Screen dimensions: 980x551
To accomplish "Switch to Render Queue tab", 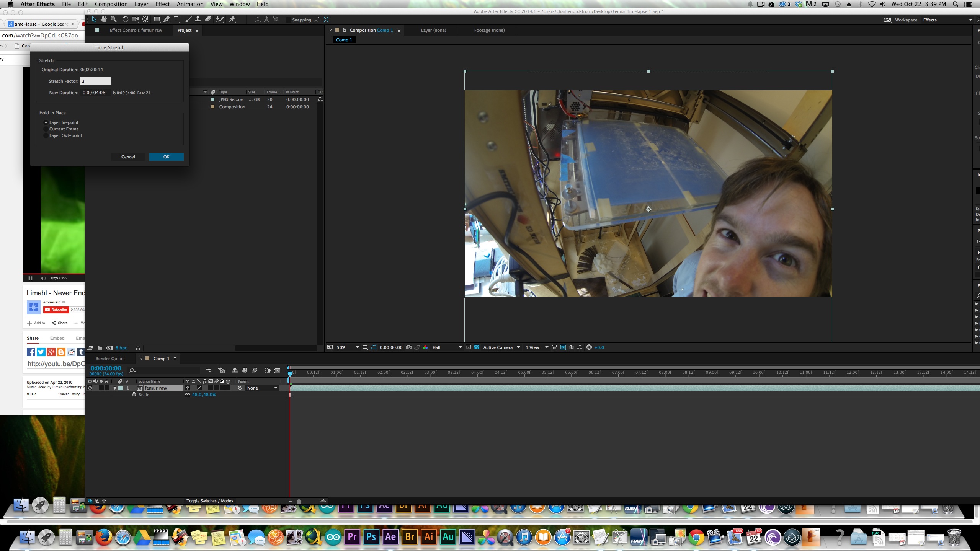I will (110, 359).
